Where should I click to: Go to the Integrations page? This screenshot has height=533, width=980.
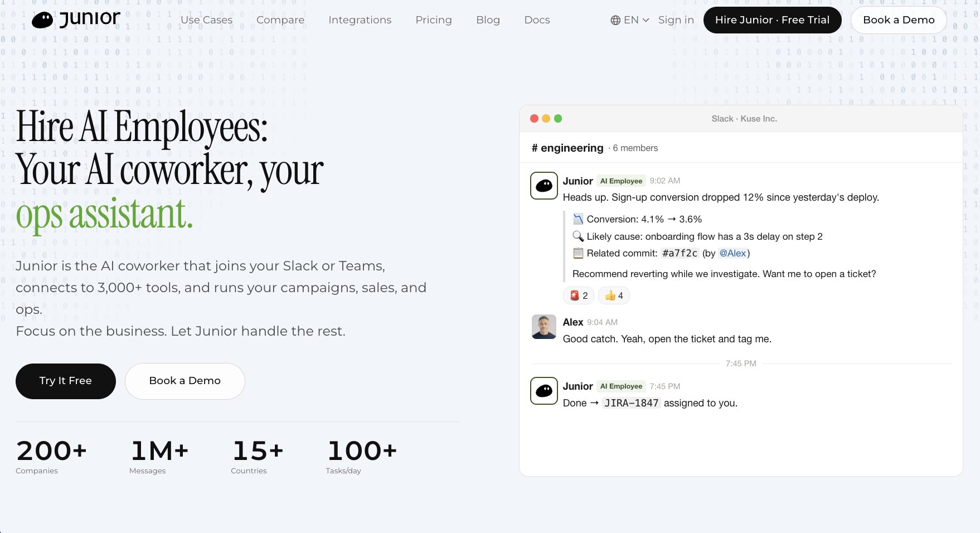(x=360, y=20)
